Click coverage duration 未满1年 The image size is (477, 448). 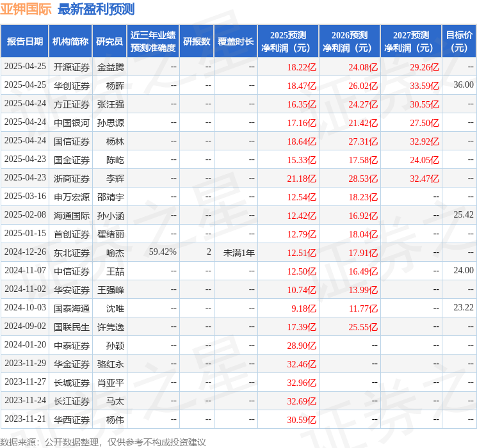[239, 252]
